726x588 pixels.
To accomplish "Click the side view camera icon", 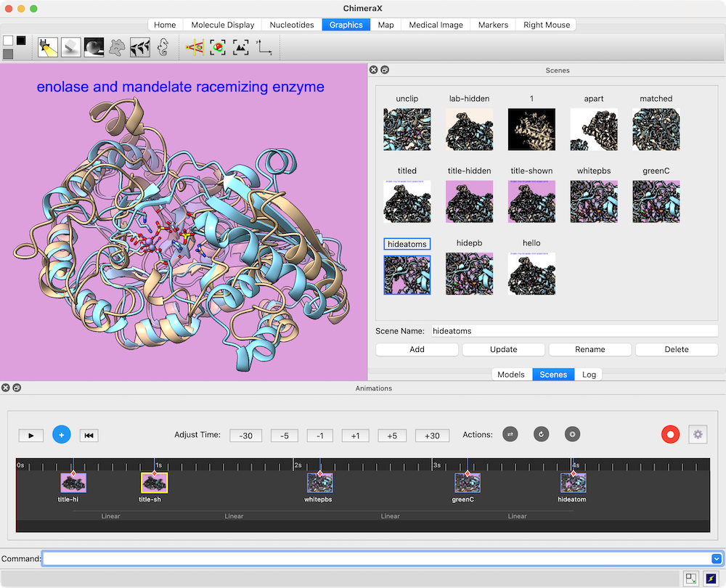I will 195,48.
